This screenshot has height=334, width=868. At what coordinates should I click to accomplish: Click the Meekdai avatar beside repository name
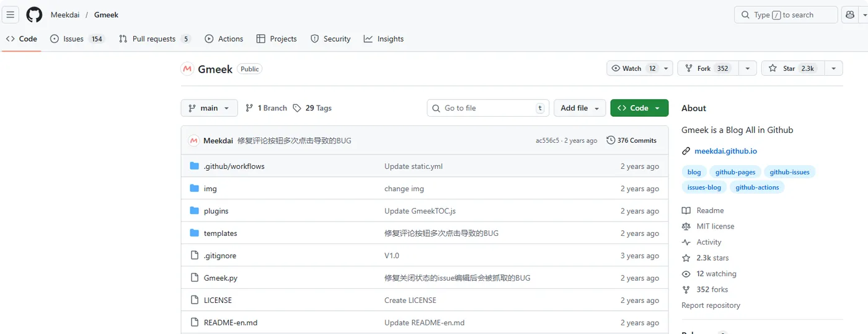point(187,69)
